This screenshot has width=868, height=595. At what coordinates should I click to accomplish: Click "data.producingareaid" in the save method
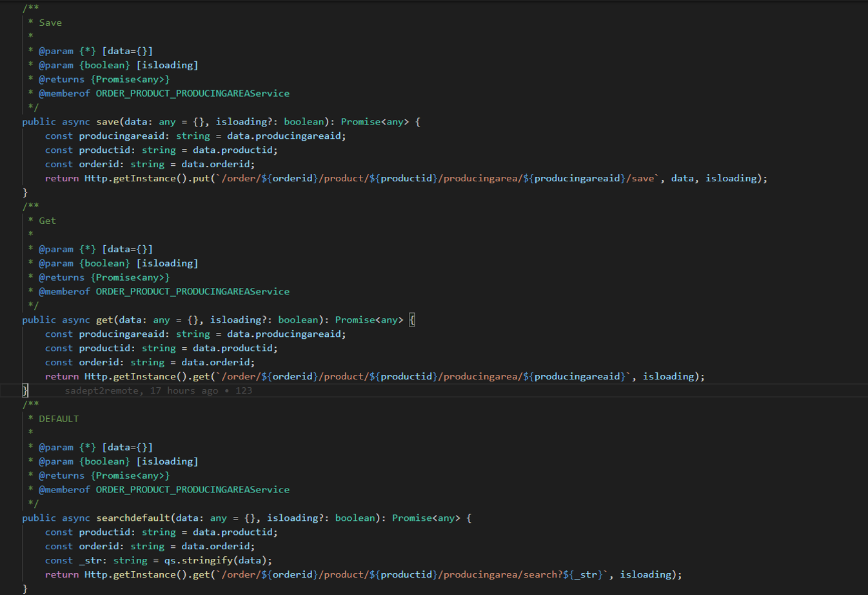pos(284,136)
